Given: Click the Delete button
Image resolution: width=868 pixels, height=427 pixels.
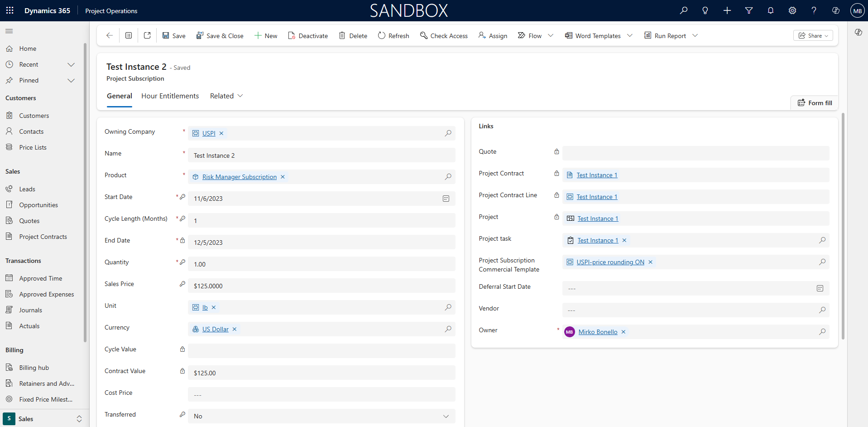Looking at the screenshot, I should 353,35.
